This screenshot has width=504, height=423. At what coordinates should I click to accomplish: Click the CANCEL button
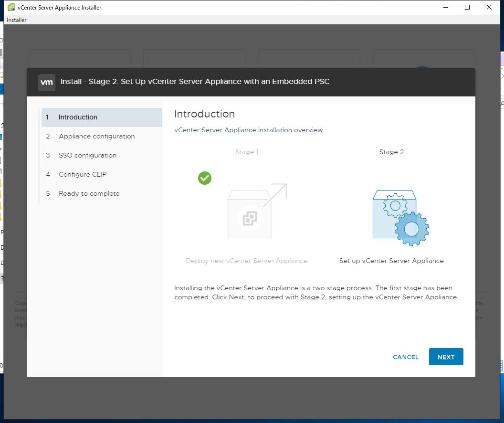click(x=406, y=357)
